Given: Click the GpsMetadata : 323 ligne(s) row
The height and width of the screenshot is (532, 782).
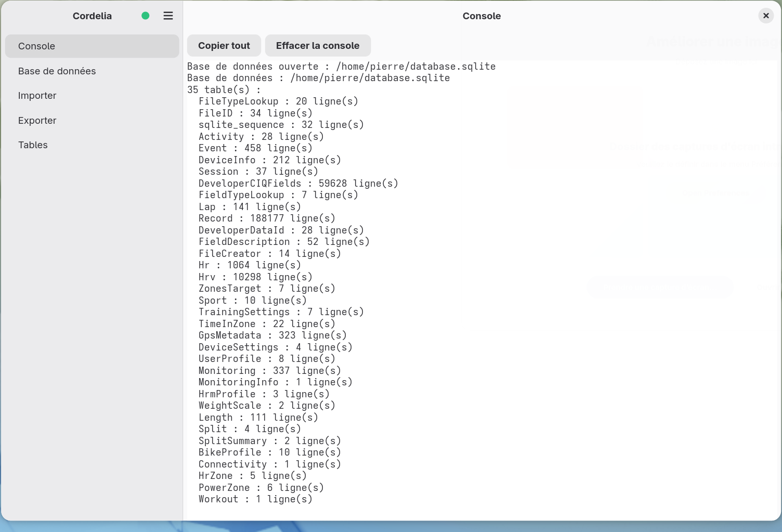Looking at the screenshot, I should (272, 335).
